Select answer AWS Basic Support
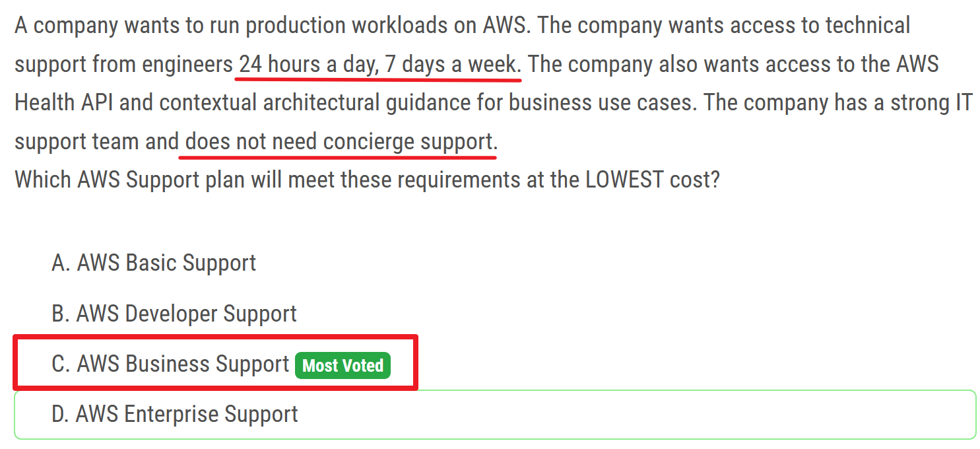Screen dimensions: 980x449 [x=166, y=263]
